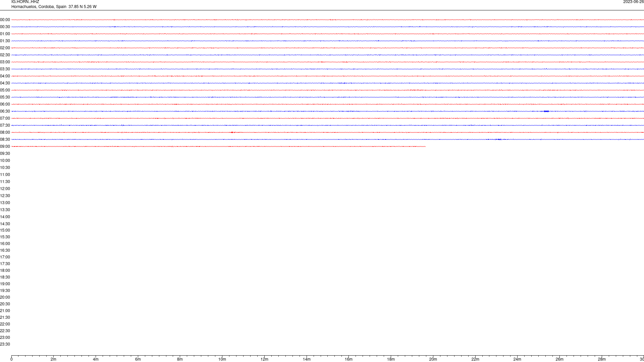Image resolution: width=644 pixels, height=362 pixels.
Task: Click the 6m tick on the time axis
Action: (138, 359)
